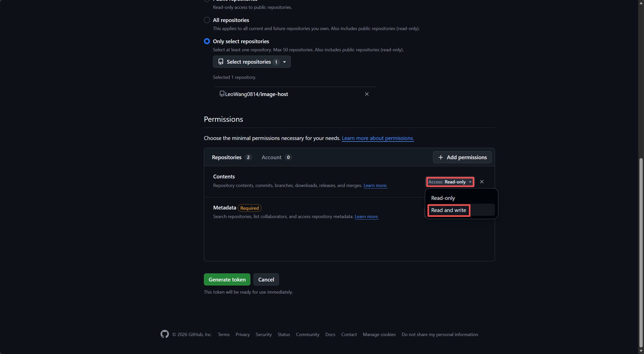Select the All repositories radio button
The image size is (644, 354).
(x=206, y=20)
